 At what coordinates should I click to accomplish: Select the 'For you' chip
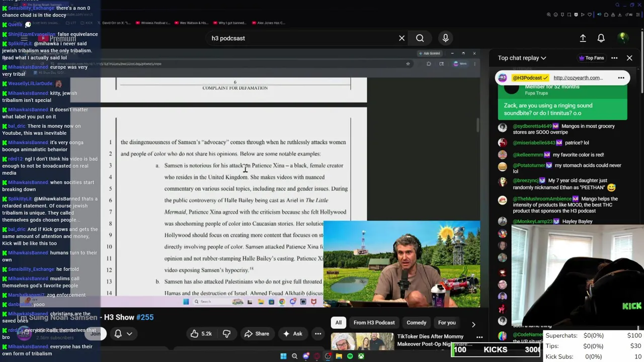tap(447, 323)
